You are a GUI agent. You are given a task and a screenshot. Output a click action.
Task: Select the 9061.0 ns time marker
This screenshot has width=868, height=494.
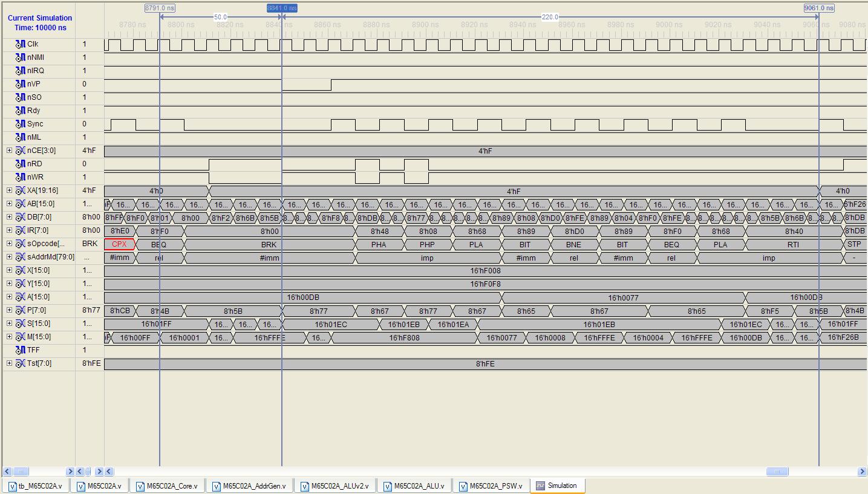click(818, 8)
